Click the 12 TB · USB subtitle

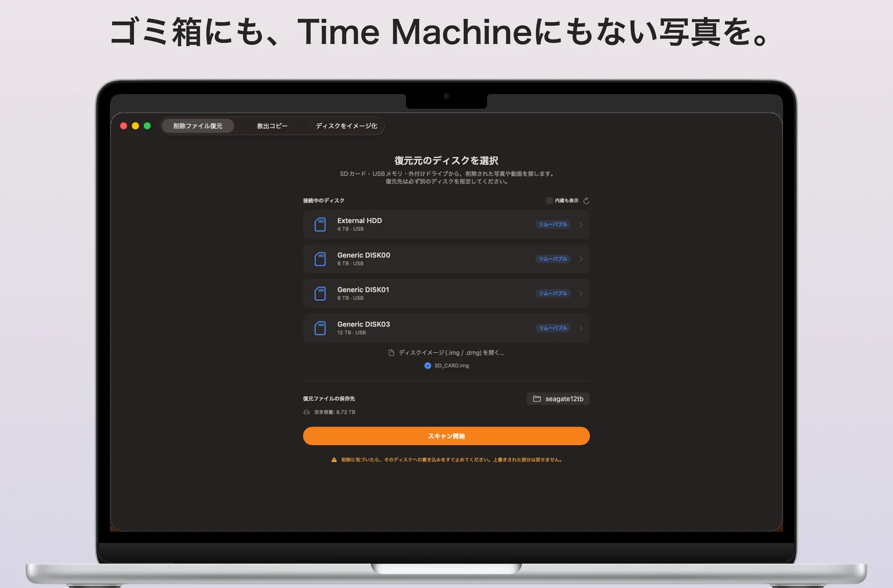(x=351, y=332)
